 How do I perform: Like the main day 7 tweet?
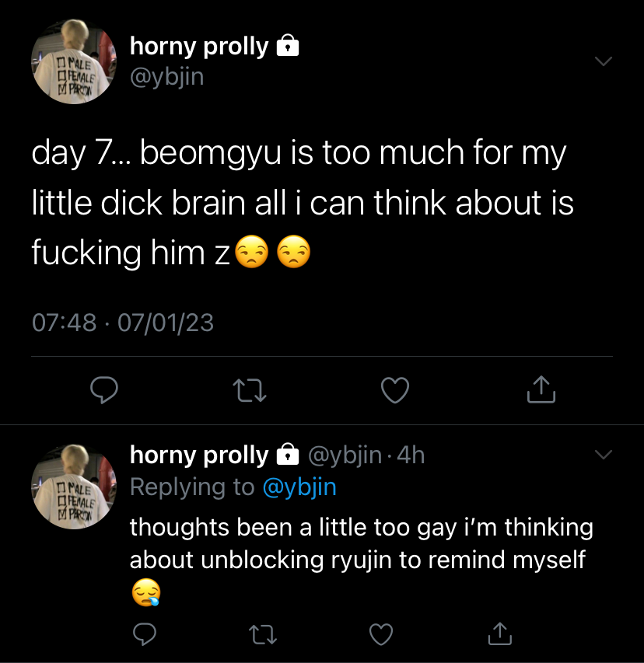click(395, 389)
